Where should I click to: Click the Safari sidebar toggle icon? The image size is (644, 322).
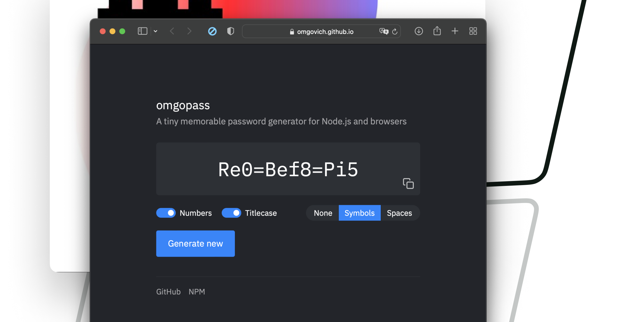142,31
